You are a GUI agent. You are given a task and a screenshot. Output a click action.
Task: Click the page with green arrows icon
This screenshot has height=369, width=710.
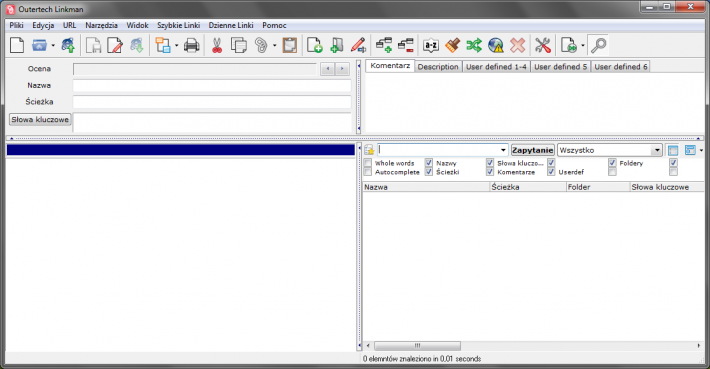tap(569, 45)
